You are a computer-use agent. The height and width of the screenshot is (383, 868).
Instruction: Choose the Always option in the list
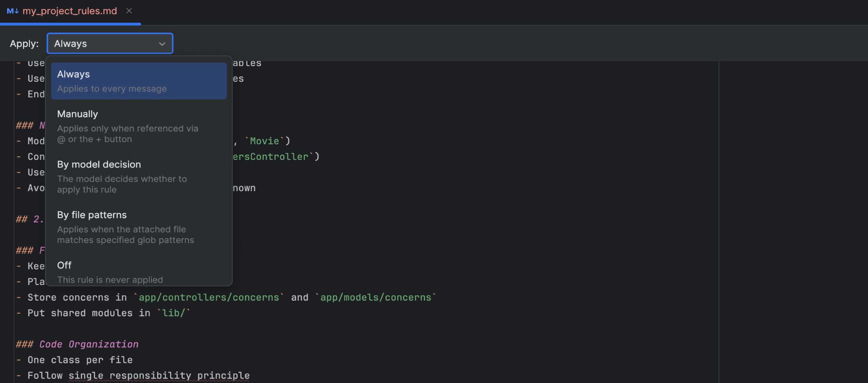click(x=138, y=80)
